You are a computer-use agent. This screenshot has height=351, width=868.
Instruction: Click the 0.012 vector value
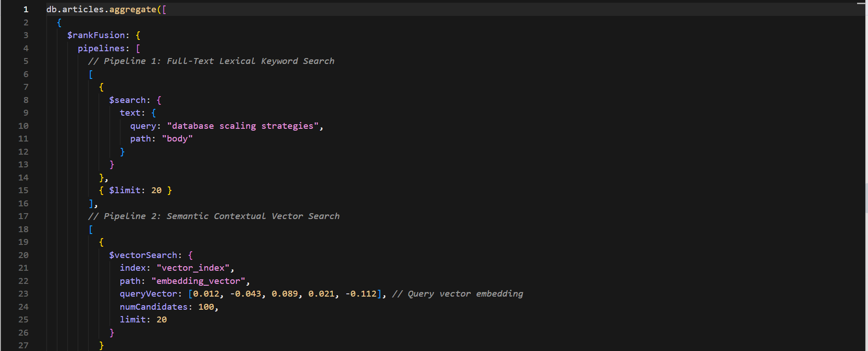click(206, 294)
